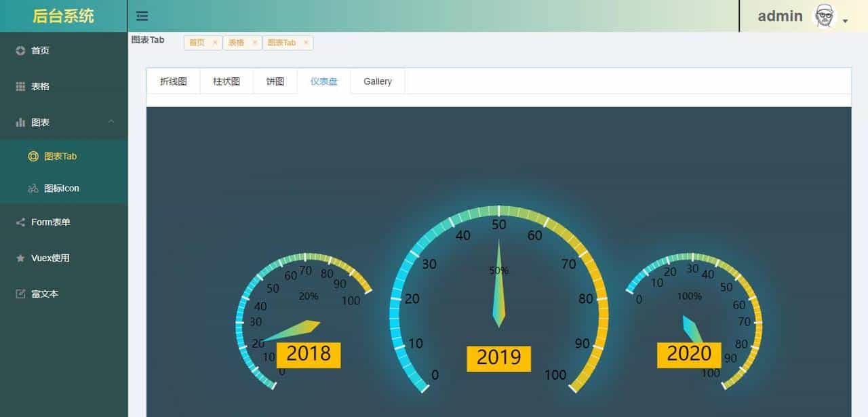Click the admin avatar picture
This screenshot has height=417, width=868.
[x=825, y=15]
